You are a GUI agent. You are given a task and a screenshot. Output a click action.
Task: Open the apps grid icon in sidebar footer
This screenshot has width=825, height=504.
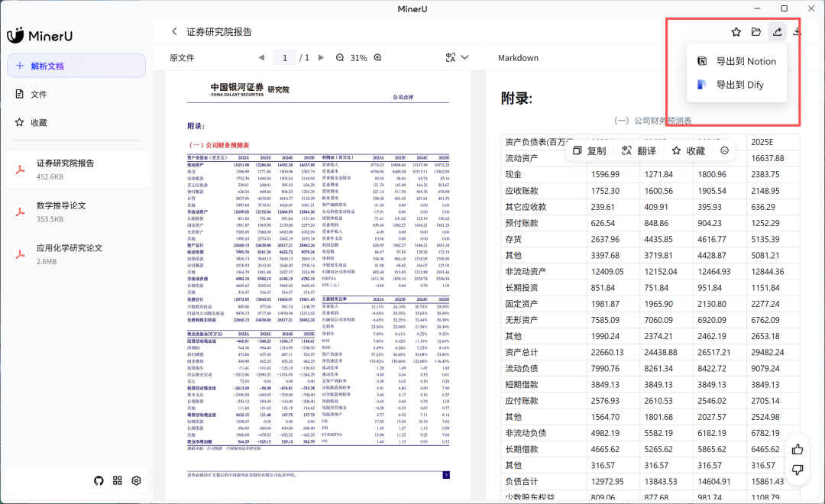(x=118, y=480)
